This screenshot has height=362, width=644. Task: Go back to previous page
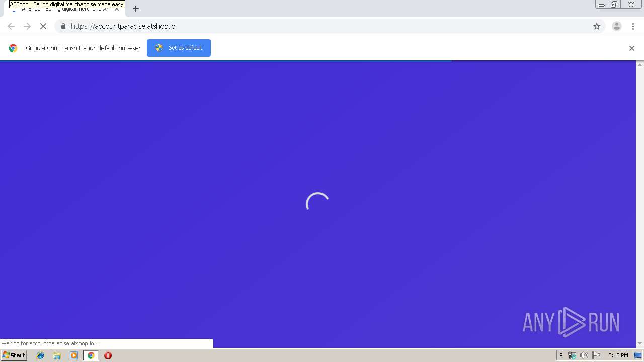tap(11, 26)
